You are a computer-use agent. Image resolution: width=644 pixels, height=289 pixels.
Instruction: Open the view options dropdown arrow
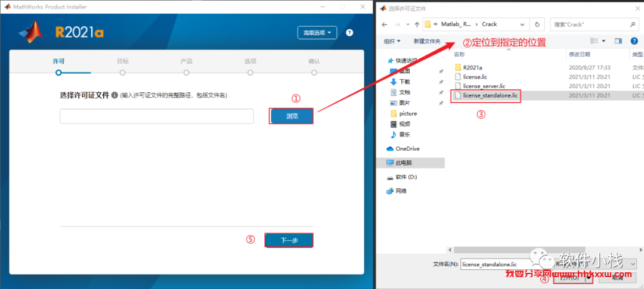(x=603, y=41)
